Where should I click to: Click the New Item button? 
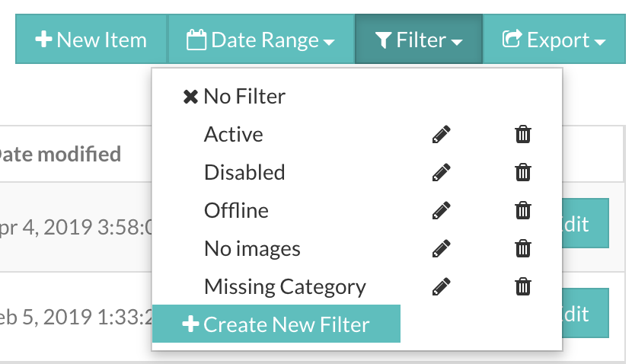coord(91,39)
